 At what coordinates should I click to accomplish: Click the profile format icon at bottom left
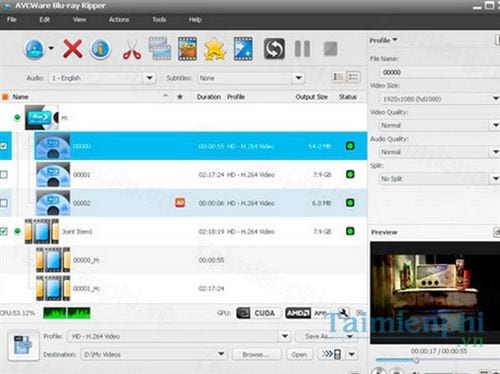pyautogui.click(x=23, y=345)
